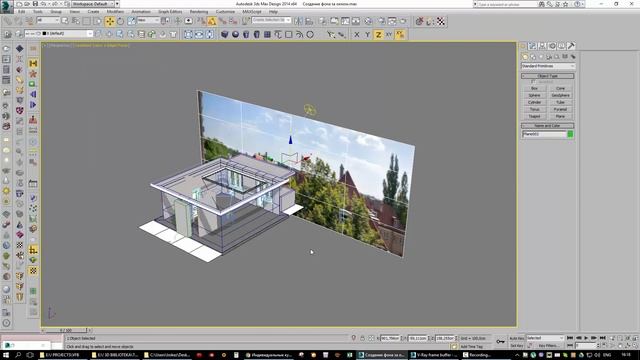Click the Pyramid primitive button

pos(560,109)
